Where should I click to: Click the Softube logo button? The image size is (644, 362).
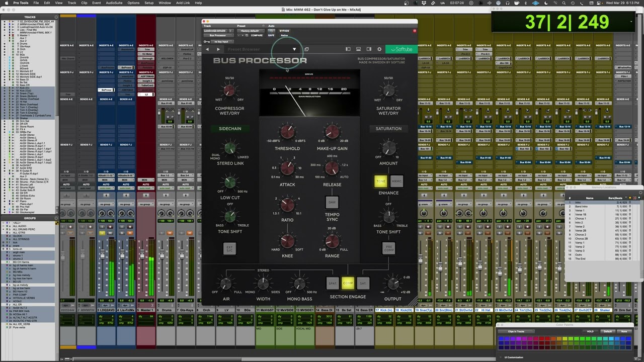[x=401, y=49]
